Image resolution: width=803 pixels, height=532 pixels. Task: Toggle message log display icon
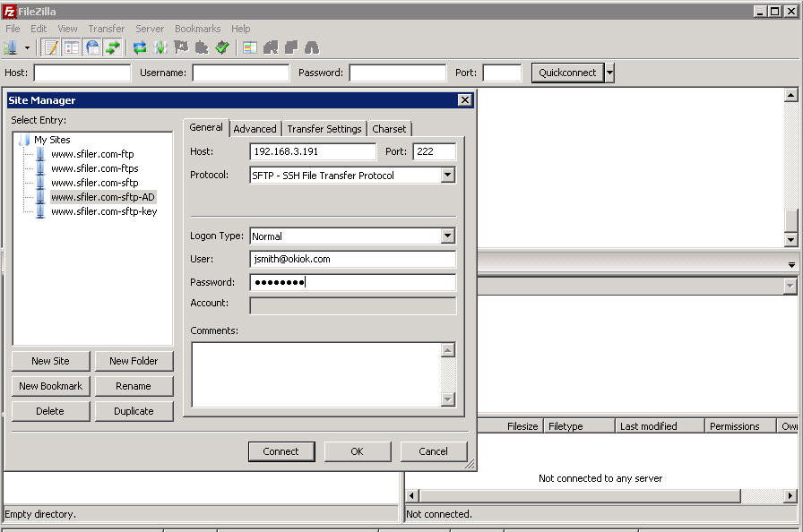pos(51,47)
